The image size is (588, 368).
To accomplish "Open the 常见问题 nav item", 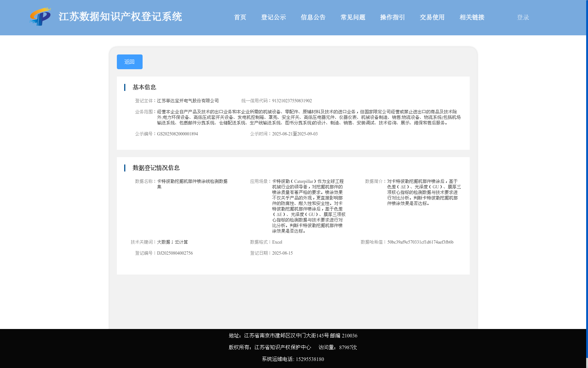I will [x=353, y=17].
